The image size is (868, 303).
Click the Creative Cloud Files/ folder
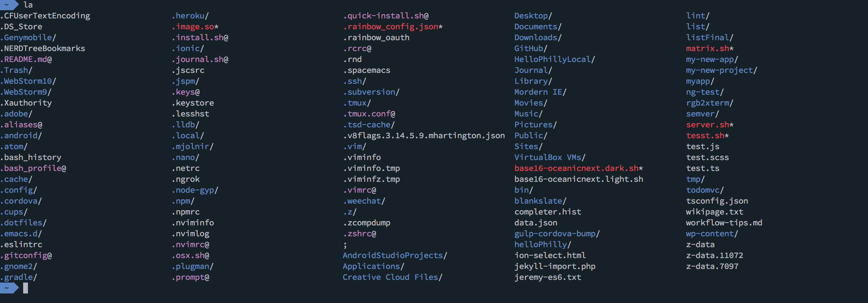click(x=392, y=277)
